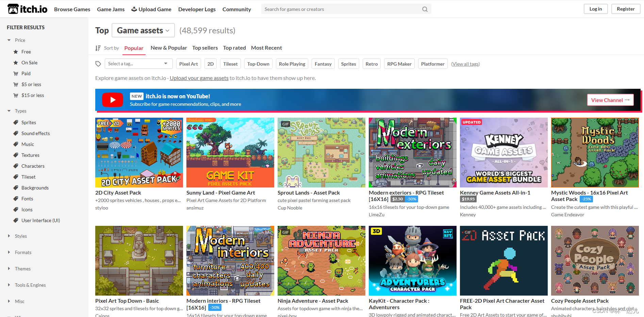Open the Game assets category dropdown
Screen dimensions: 644x317
[143, 30]
